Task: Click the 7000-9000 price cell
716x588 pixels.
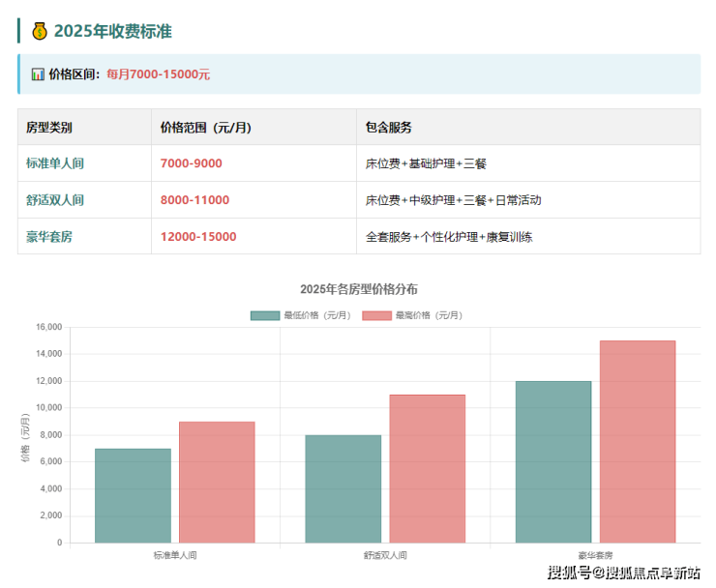Action: (192, 163)
